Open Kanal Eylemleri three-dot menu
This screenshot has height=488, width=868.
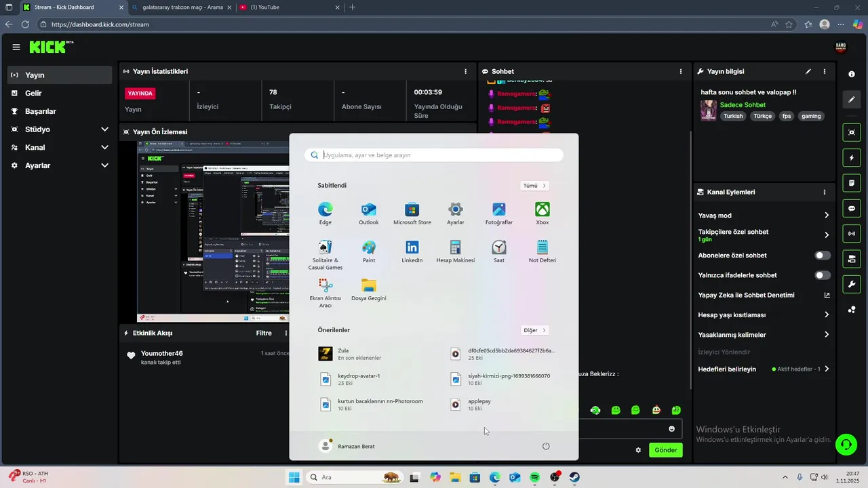[825, 192]
